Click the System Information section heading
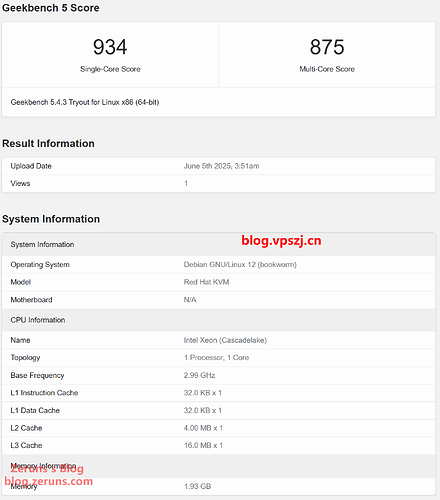The height and width of the screenshot is (500, 440). click(x=51, y=219)
